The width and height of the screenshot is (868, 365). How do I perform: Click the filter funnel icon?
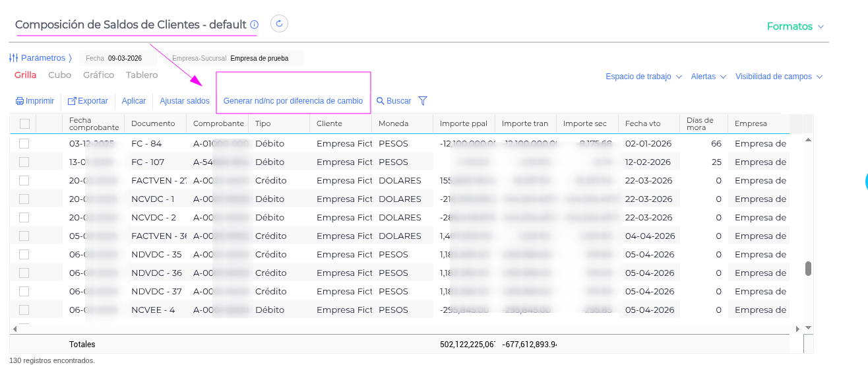click(423, 101)
